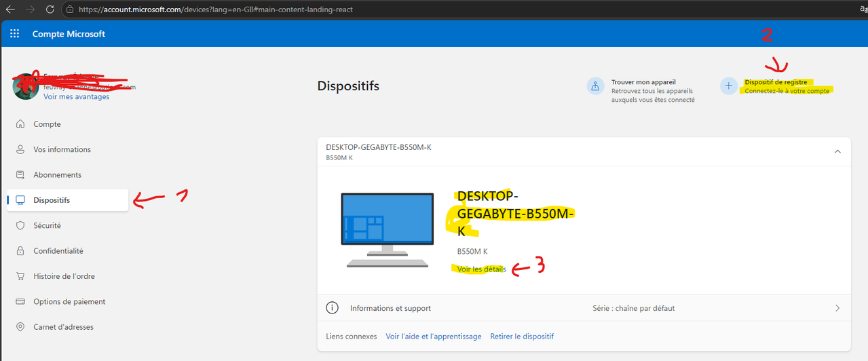The height and width of the screenshot is (361, 868).
Task: Click the Série : chaîne par défaut text
Action: click(633, 308)
